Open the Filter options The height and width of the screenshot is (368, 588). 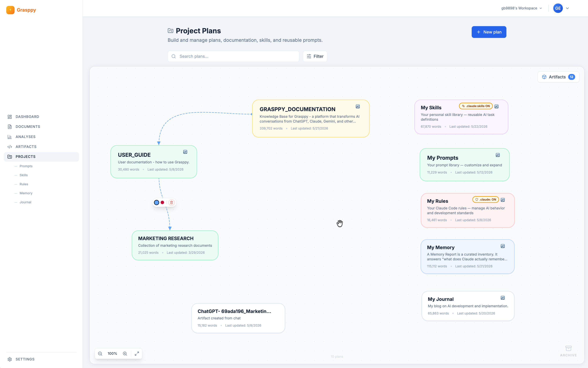315,56
